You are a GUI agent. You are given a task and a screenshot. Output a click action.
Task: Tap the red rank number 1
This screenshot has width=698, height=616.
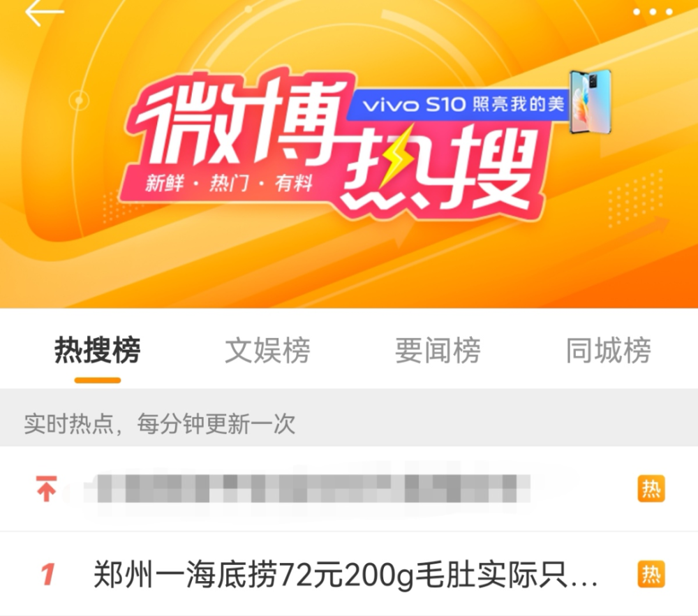[47, 574]
